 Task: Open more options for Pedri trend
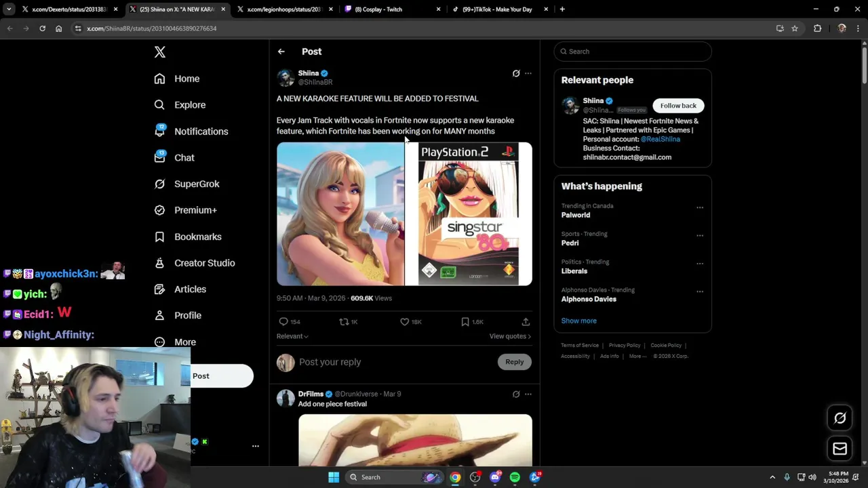click(x=700, y=235)
